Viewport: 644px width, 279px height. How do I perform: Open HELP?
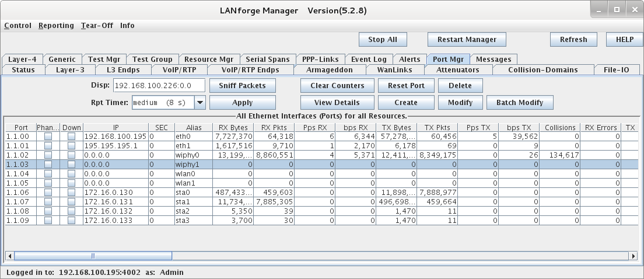(625, 40)
